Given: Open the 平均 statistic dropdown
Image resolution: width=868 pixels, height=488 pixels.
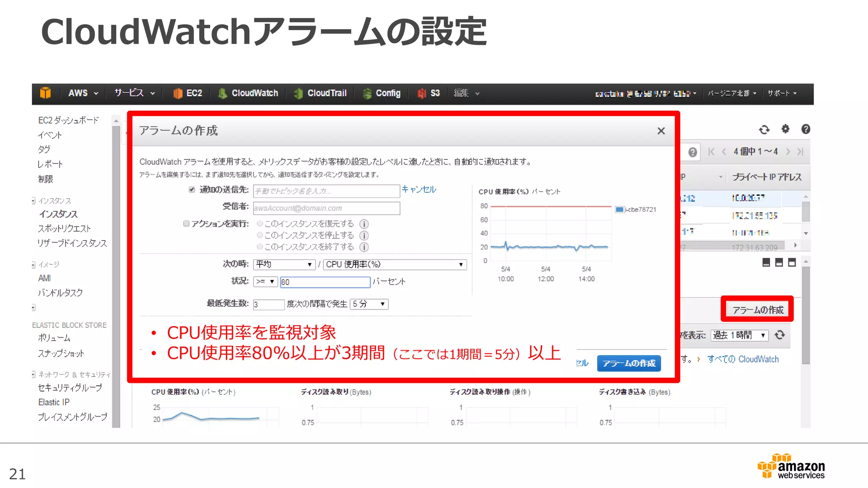Looking at the screenshot, I should click(284, 264).
